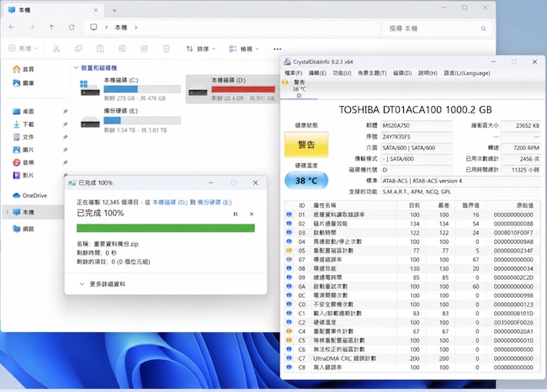The width and height of the screenshot is (547, 392).
Task: Open a new Explorer tab with plus
Action: (114, 10)
